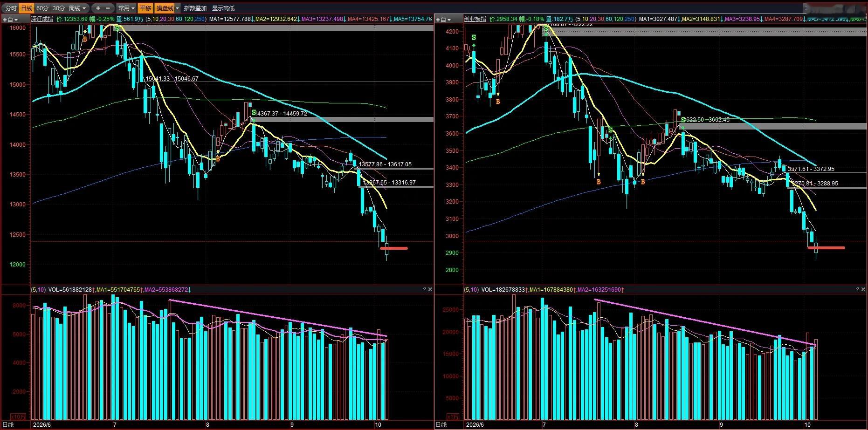Switch to the 30分 period
868x430 pixels.
(x=58, y=8)
